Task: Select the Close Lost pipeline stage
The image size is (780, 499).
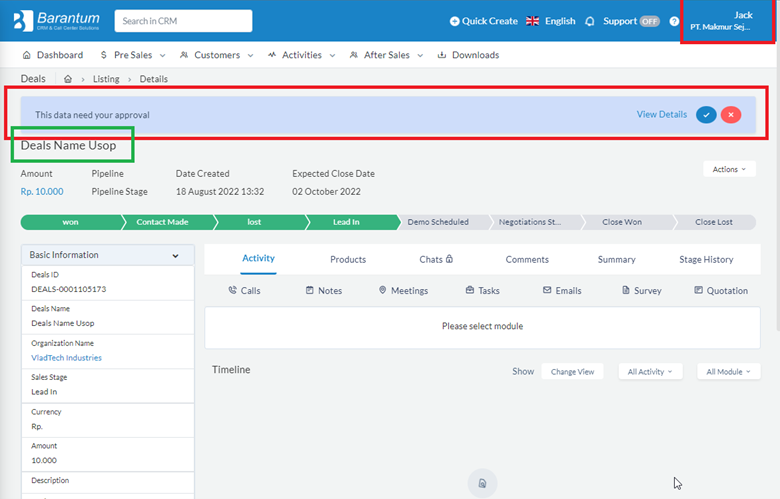Action: click(x=714, y=222)
